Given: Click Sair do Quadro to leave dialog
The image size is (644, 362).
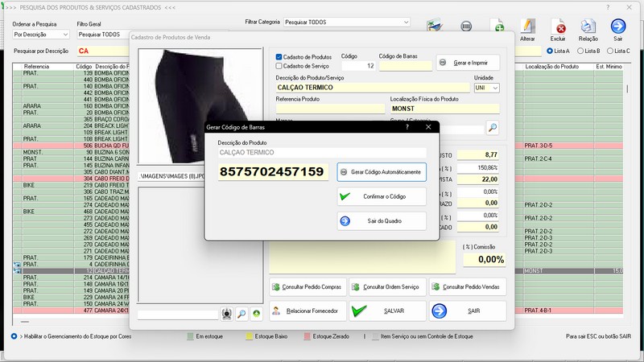Looking at the screenshot, I should pyautogui.click(x=382, y=220).
